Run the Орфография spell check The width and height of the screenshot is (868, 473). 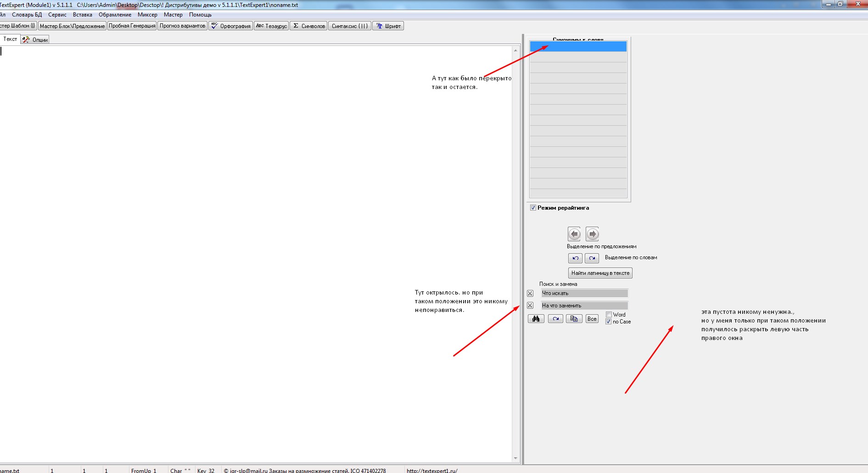click(231, 26)
